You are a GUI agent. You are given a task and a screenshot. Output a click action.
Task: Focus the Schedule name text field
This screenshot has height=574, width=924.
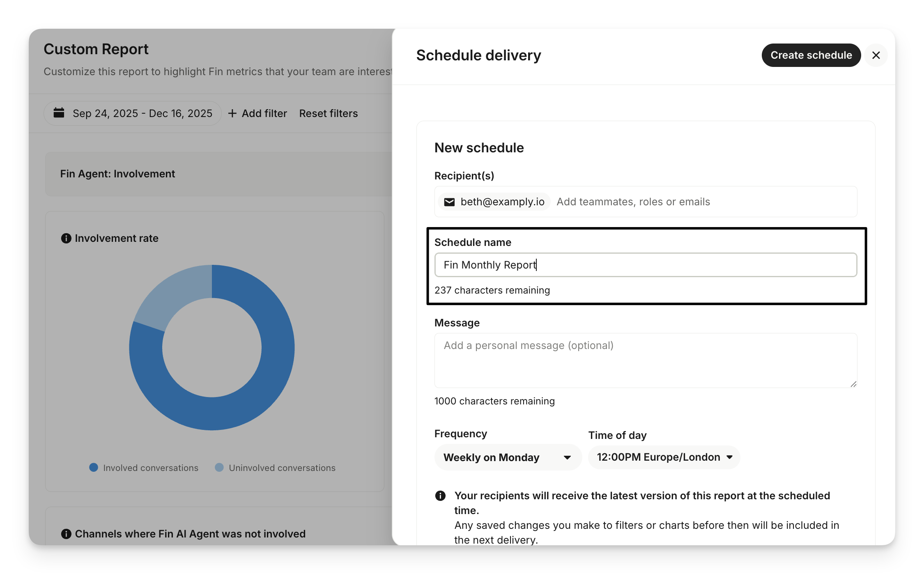646,265
